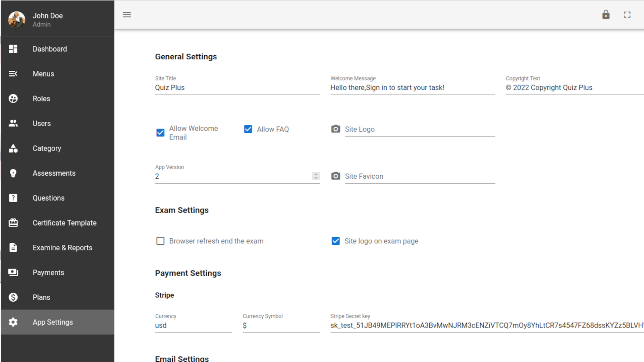
Task: Click the Plans dollar icon
Action: [13, 297]
